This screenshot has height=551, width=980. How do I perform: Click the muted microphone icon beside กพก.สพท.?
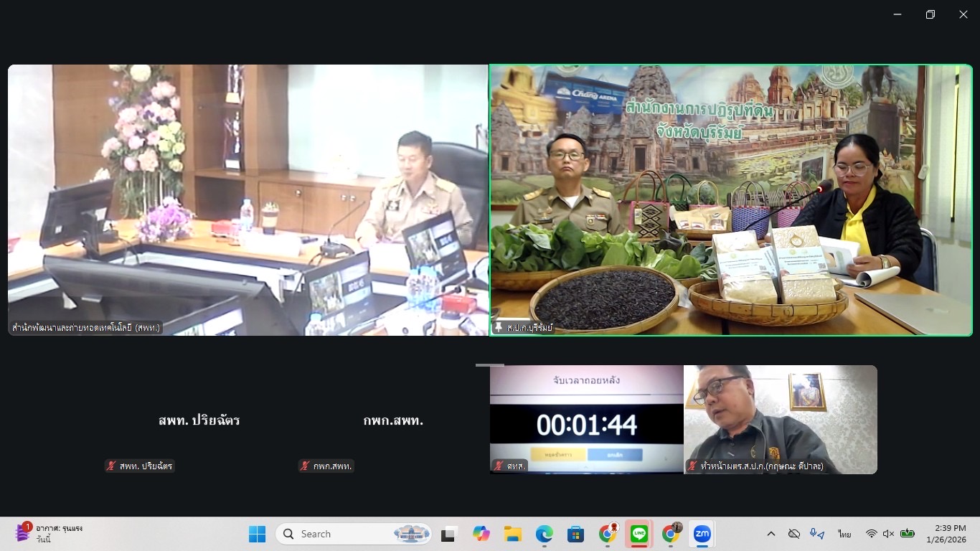click(304, 466)
